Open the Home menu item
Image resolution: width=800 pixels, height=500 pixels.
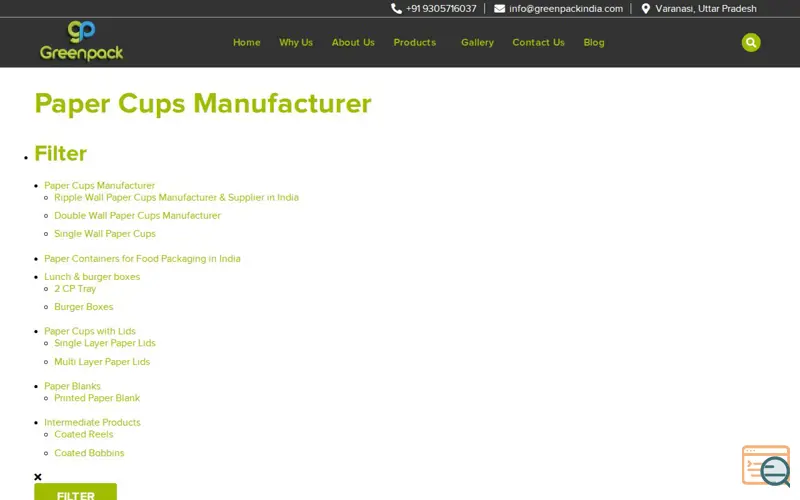(x=246, y=42)
